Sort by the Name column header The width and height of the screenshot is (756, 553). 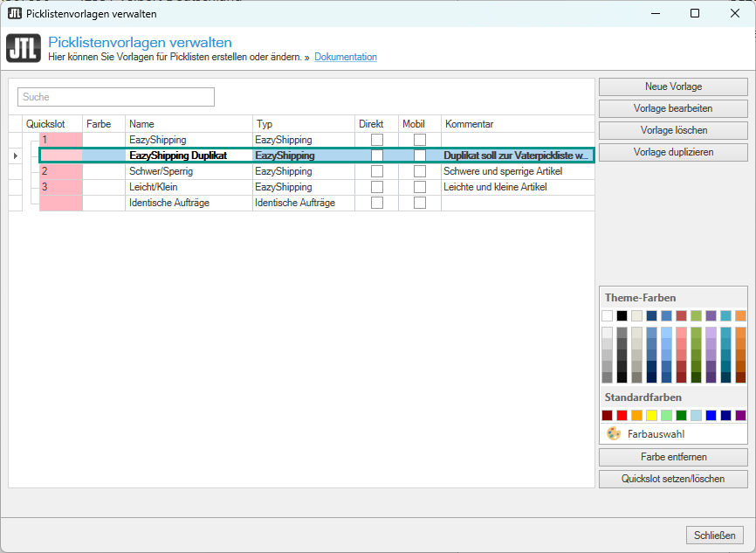189,124
